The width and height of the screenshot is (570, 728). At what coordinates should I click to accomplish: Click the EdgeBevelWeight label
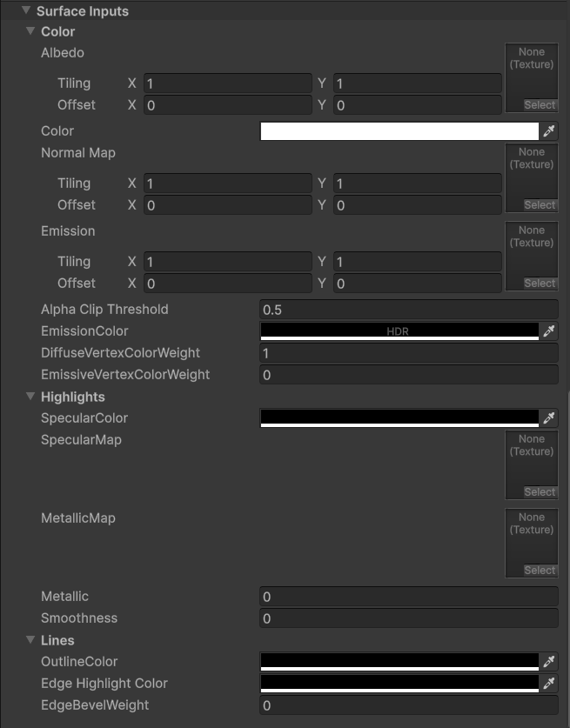pyautogui.click(x=95, y=705)
